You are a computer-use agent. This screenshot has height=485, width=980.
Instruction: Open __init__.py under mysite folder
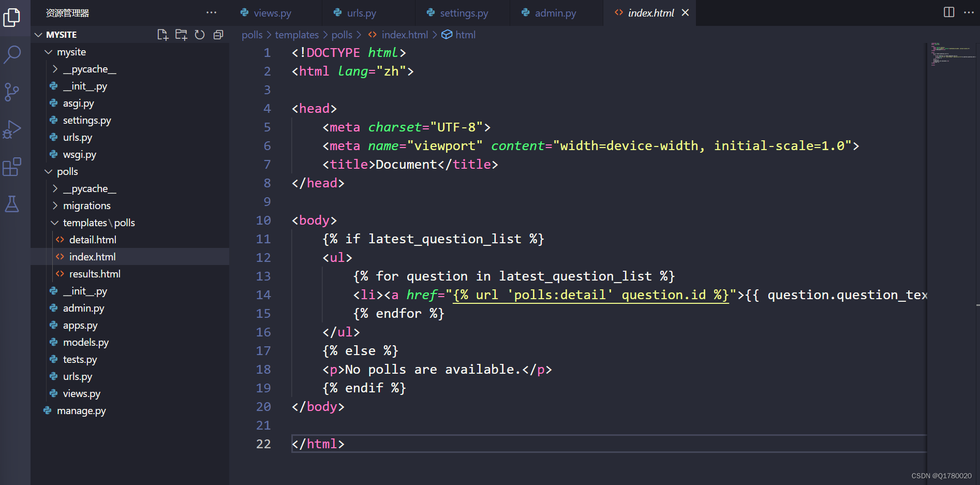pos(130,86)
